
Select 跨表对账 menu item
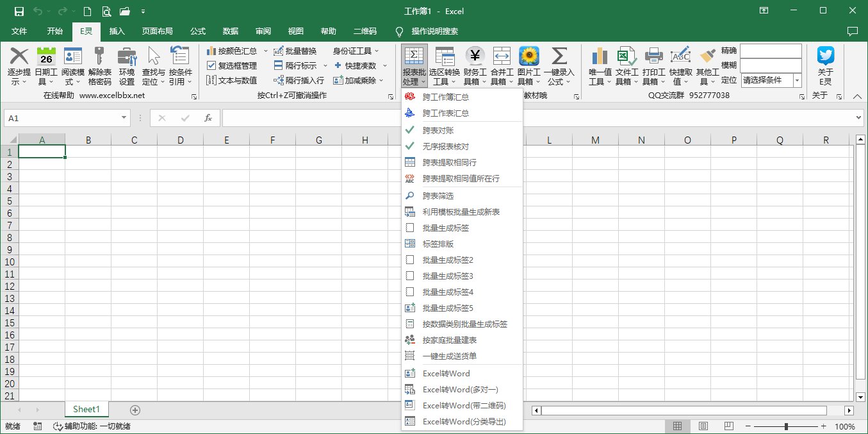(x=462, y=130)
